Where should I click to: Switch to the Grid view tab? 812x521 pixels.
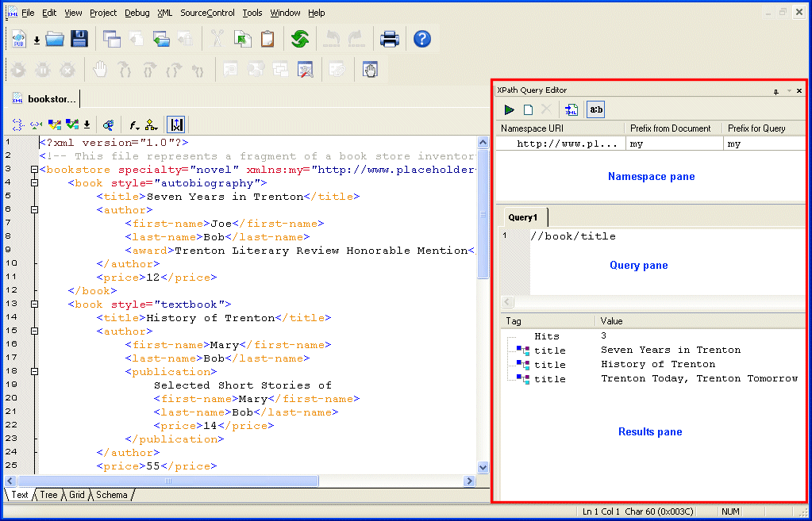click(x=77, y=495)
